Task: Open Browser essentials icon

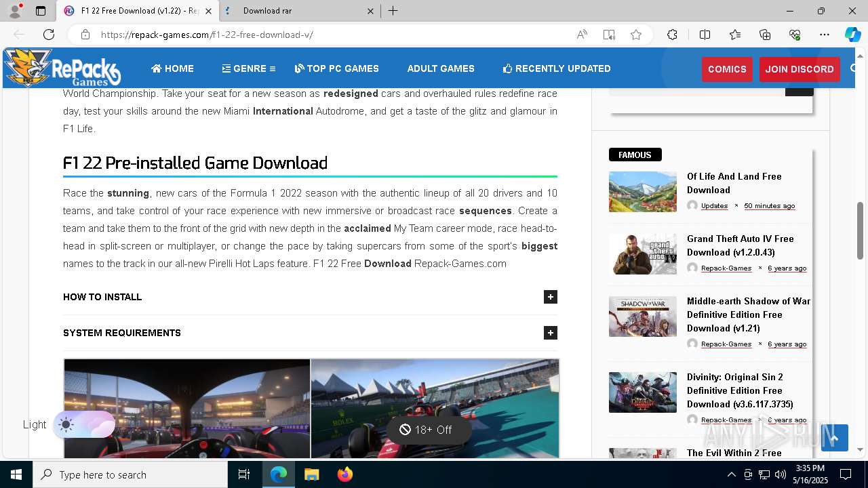Action: tap(795, 35)
